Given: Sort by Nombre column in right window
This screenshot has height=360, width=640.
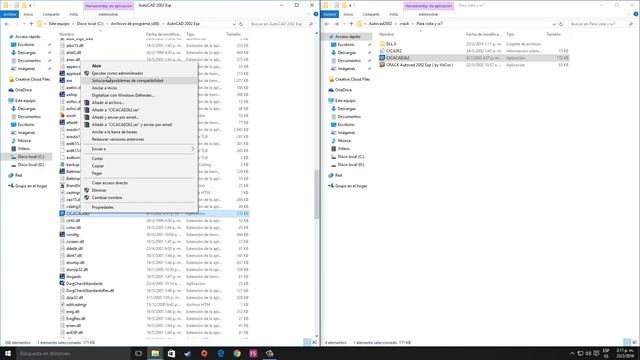Looking at the screenshot, I should point(387,34).
